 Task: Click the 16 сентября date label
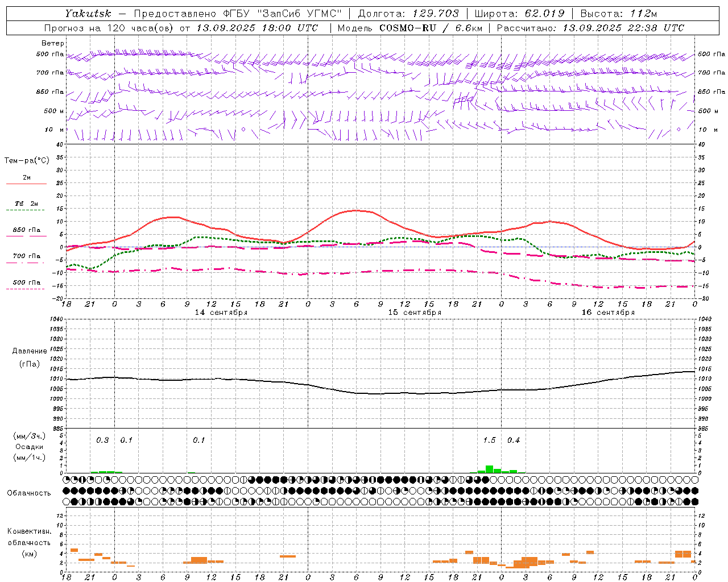(608, 313)
